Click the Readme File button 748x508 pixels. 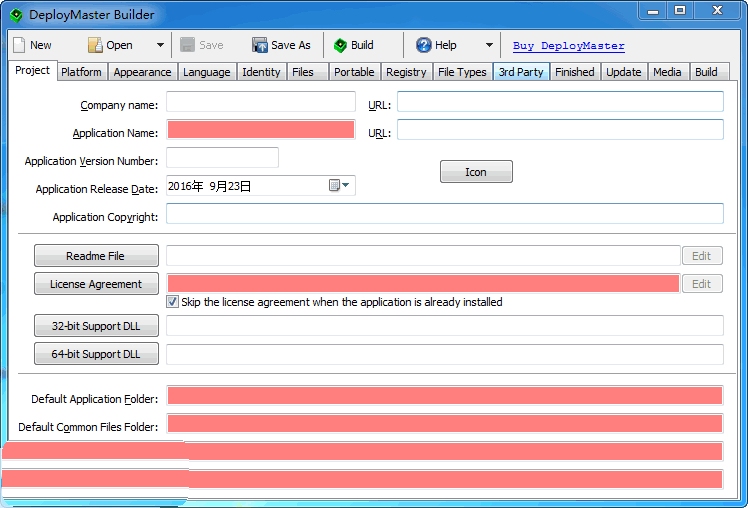(x=96, y=256)
